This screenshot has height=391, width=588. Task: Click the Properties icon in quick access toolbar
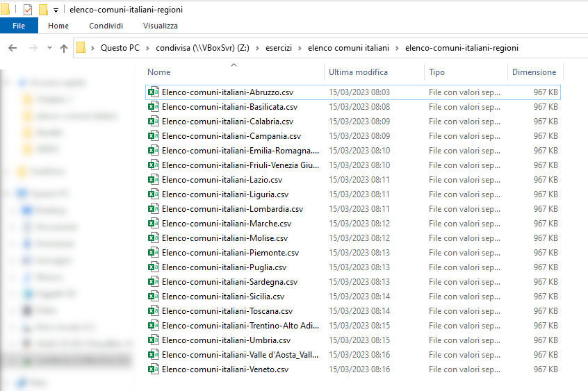(x=28, y=10)
